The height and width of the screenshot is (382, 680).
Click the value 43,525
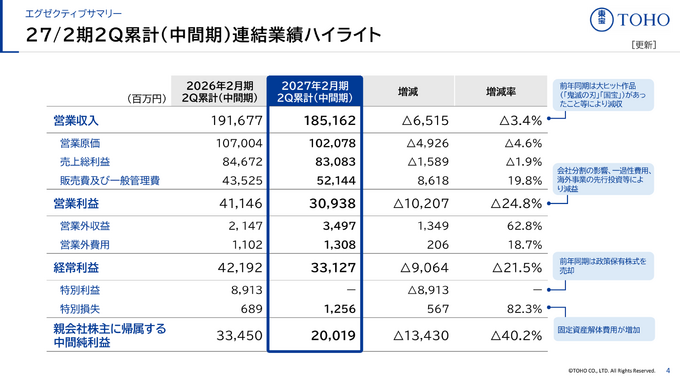[x=242, y=180]
